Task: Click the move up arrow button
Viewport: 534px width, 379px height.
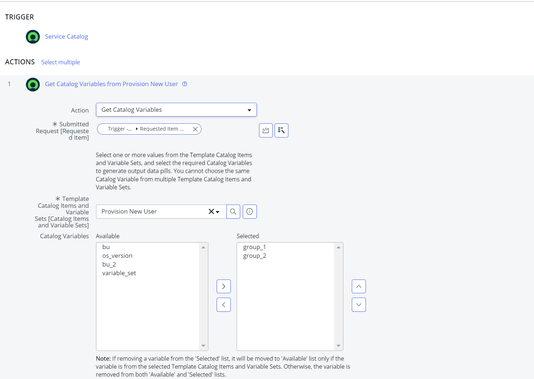Action: 359,286
